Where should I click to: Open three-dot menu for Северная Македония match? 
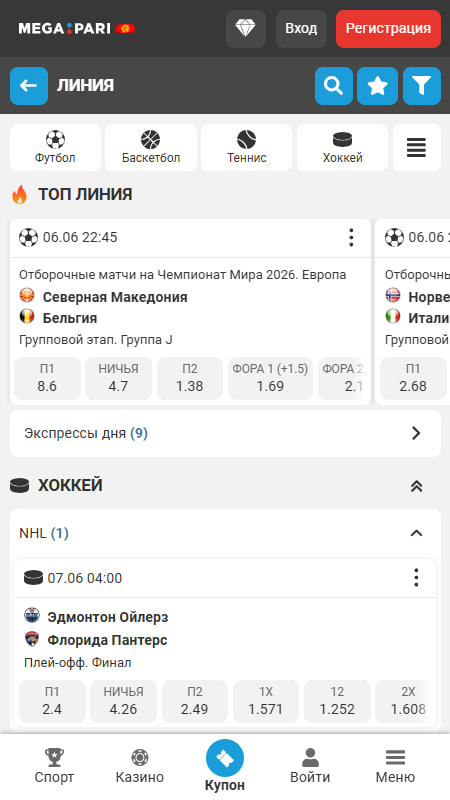(x=351, y=238)
